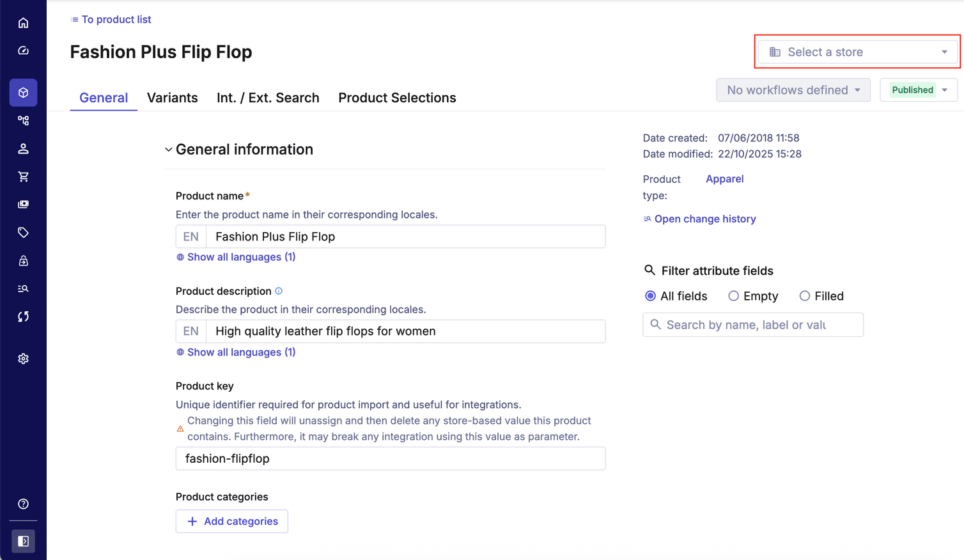Collapse the General information section chevron
964x560 pixels.
pos(168,149)
